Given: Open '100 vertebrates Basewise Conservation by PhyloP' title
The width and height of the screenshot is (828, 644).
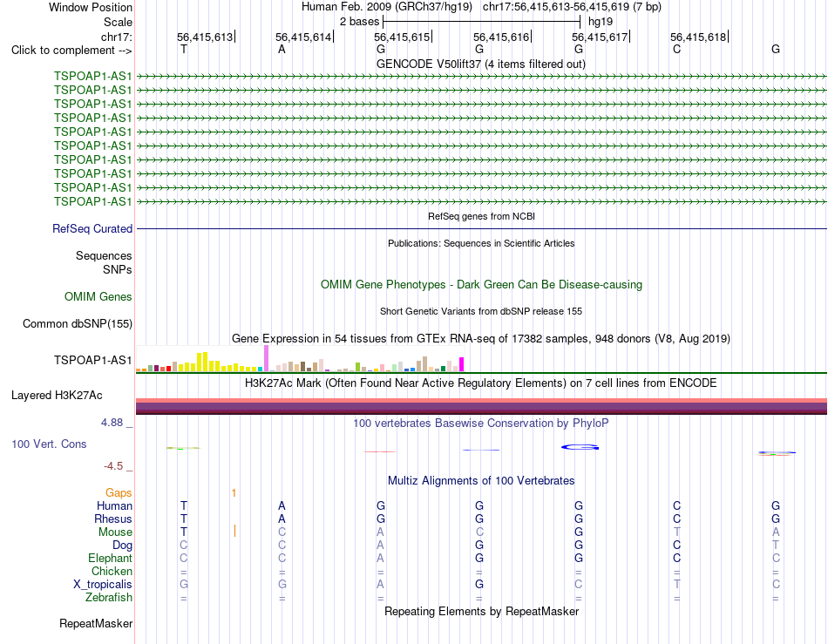Looking at the screenshot, I should 481,423.
